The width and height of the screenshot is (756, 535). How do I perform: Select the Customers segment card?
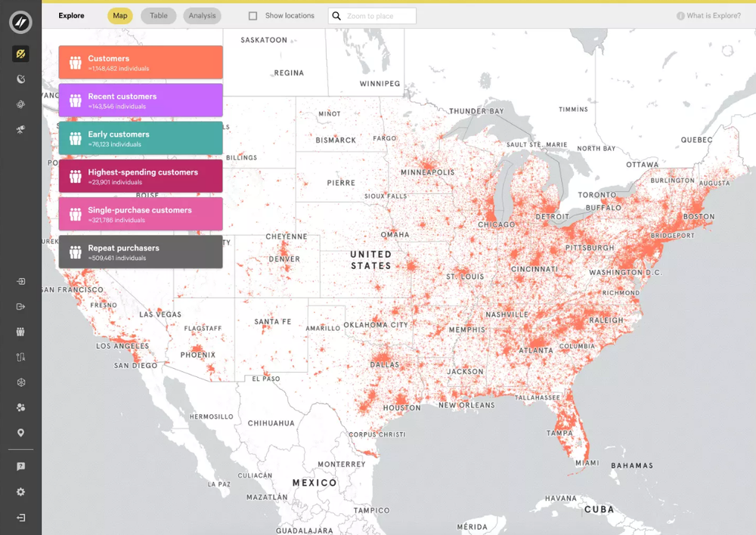click(141, 62)
